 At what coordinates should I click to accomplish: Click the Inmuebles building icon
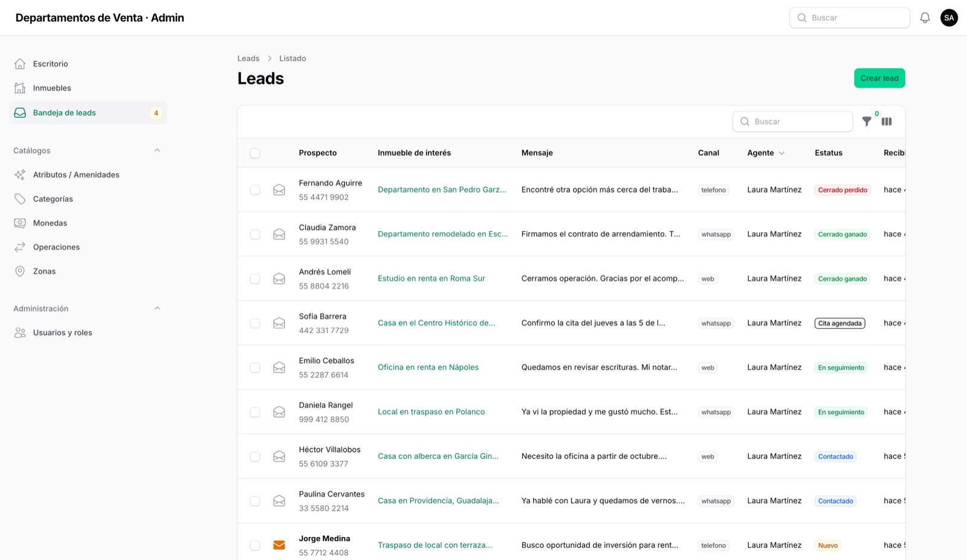(x=20, y=88)
